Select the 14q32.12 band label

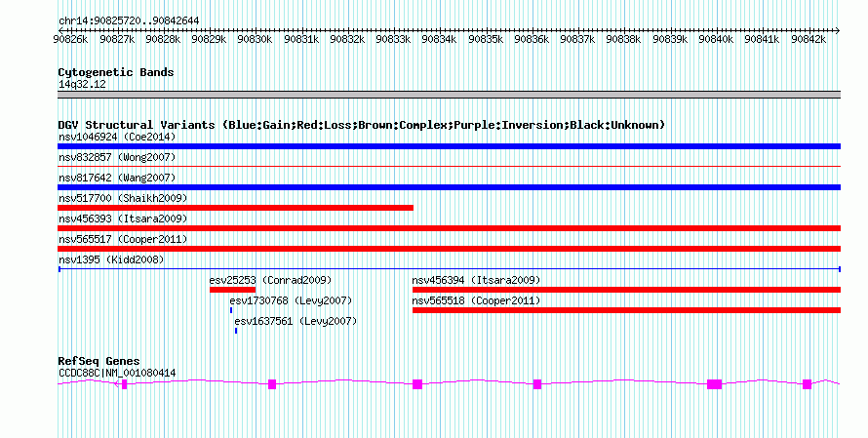tap(82, 85)
